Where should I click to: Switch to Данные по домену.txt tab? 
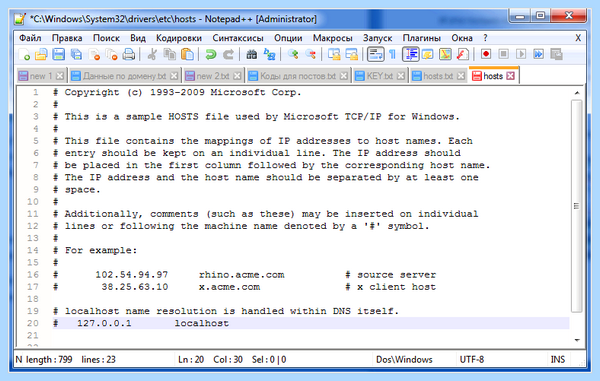point(125,76)
